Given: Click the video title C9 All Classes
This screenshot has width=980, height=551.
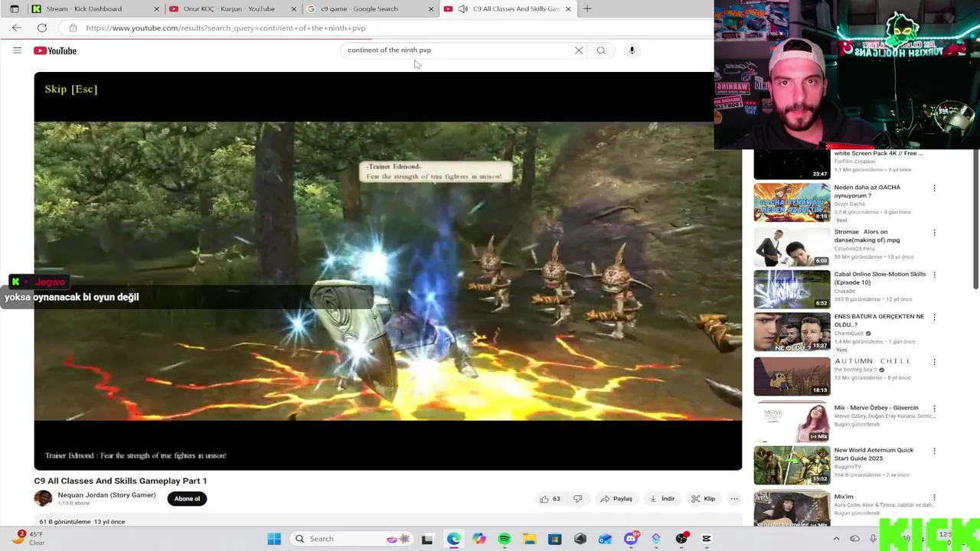Looking at the screenshot, I should [120, 481].
